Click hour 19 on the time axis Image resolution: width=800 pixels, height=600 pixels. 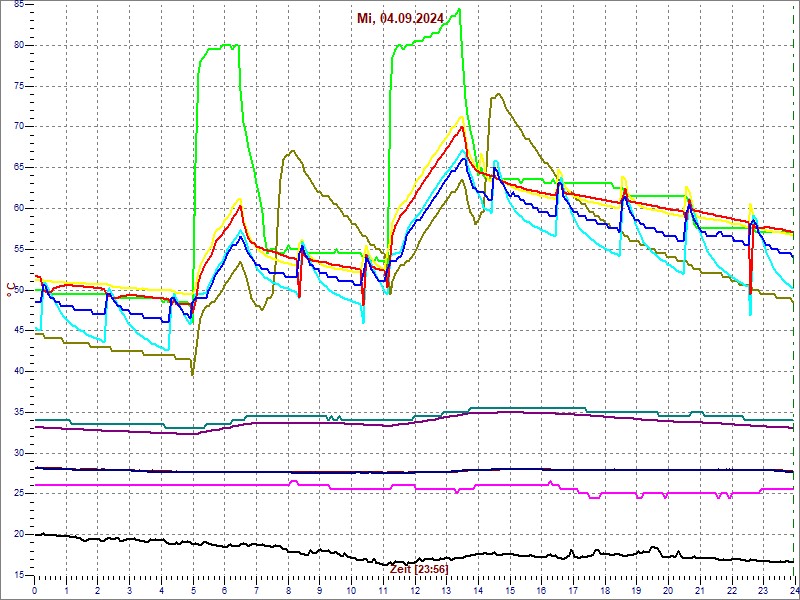635,590
